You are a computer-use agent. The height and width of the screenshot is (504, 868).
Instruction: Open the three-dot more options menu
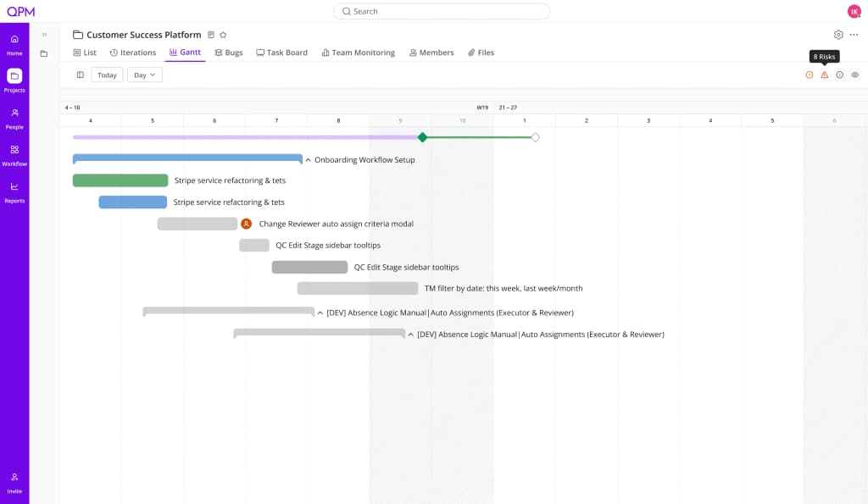[854, 34]
